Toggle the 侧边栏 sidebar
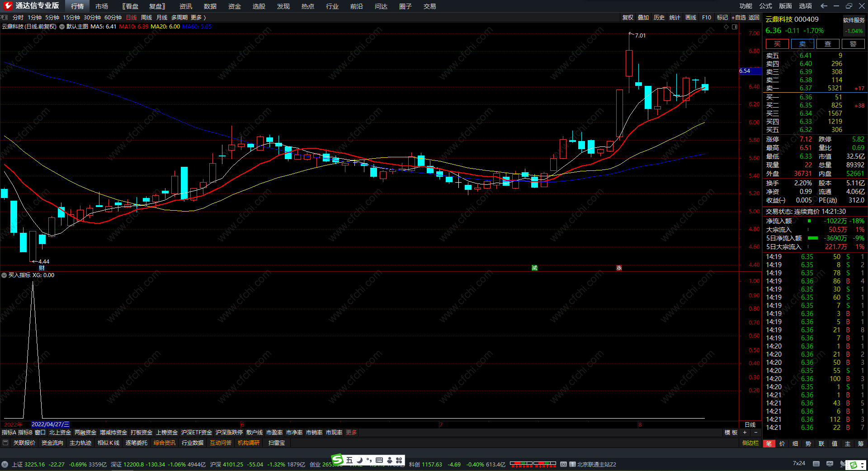Screen dimensions: 868x471 click(750, 443)
